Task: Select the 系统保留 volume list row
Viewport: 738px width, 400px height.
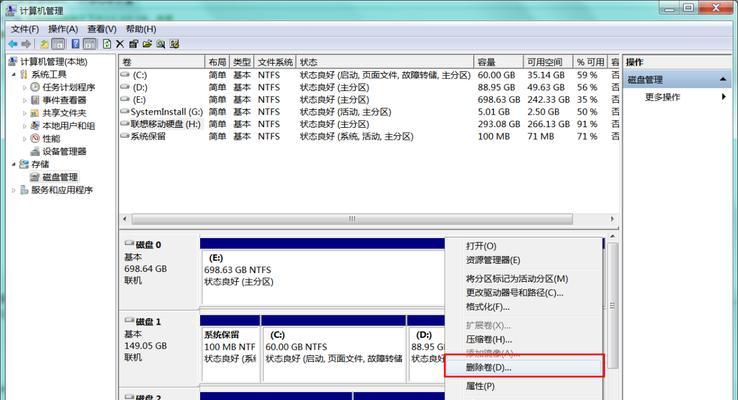Action: pyautogui.click(x=369, y=136)
